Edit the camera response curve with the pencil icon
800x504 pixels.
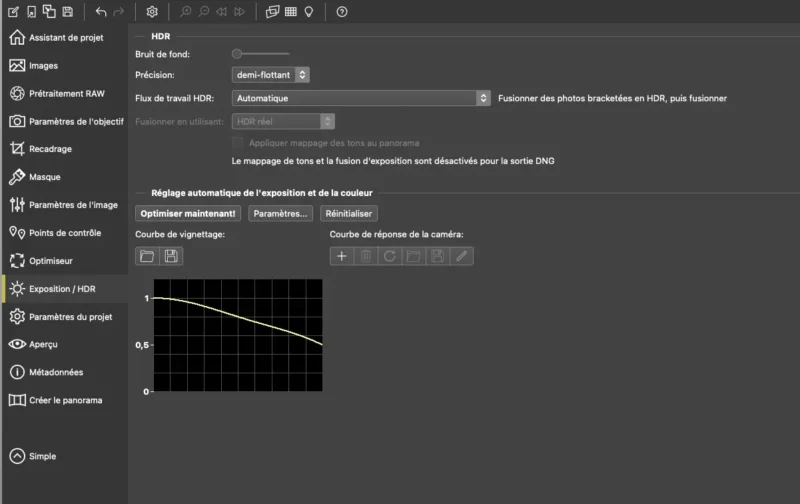point(462,256)
